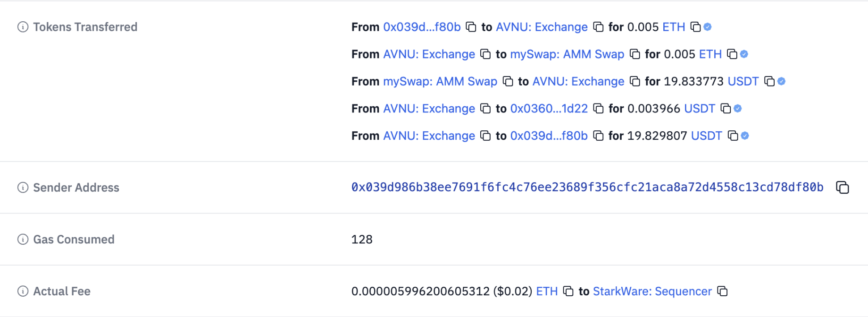This screenshot has height=317, width=868.
Task: Copy the StarkWare: Sequencer address
Action: tap(722, 291)
